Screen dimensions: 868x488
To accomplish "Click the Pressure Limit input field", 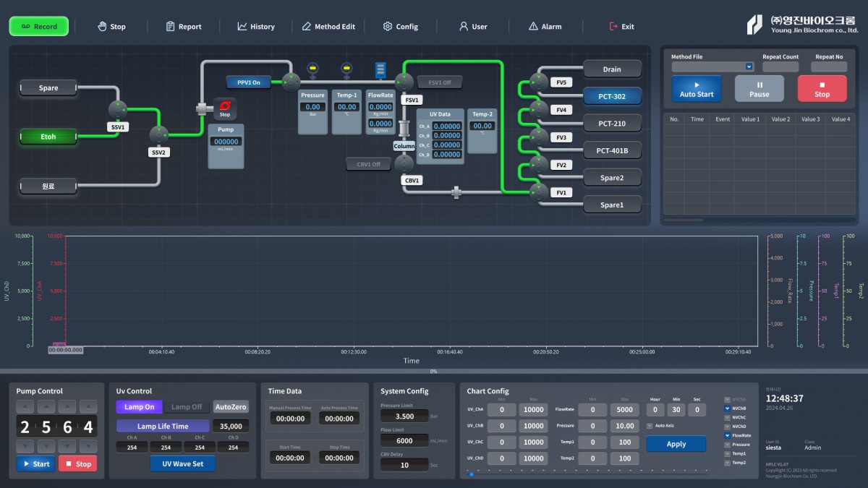I will point(405,416).
